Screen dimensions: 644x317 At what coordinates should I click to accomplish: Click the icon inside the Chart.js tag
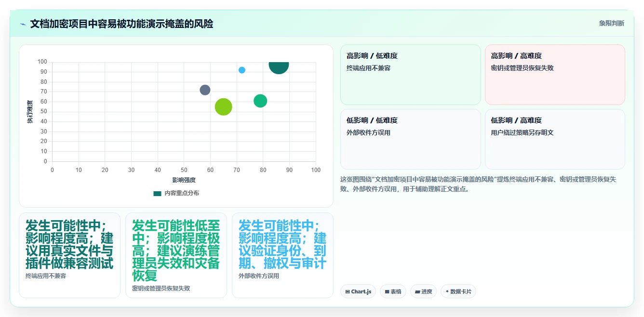pos(348,292)
